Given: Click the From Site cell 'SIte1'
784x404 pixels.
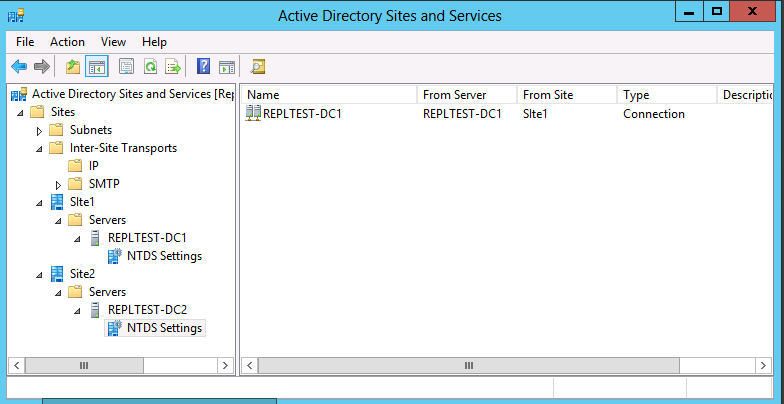Looking at the screenshot, I should click(535, 114).
